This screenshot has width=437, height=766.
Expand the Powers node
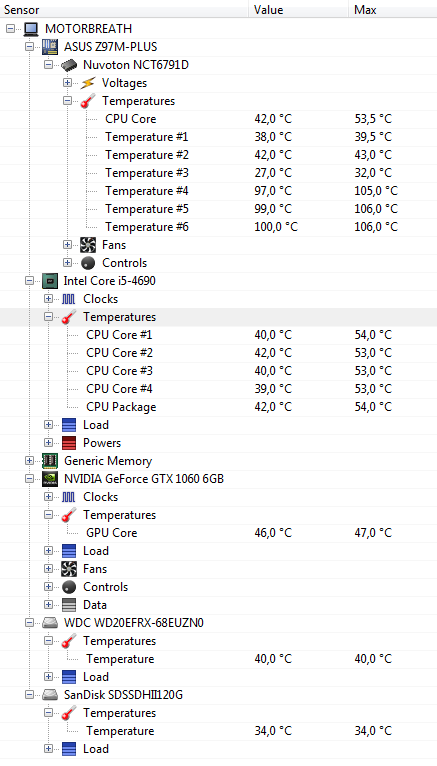pyautogui.click(x=48, y=443)
